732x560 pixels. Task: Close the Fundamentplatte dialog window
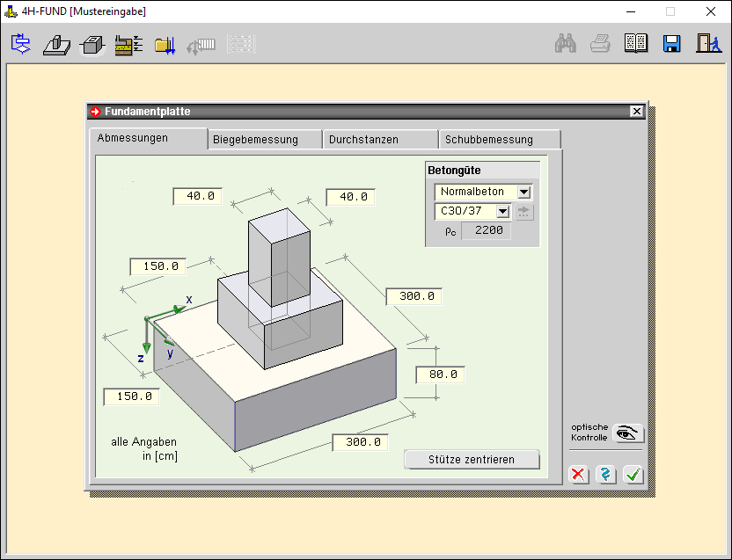coord(636,112)
